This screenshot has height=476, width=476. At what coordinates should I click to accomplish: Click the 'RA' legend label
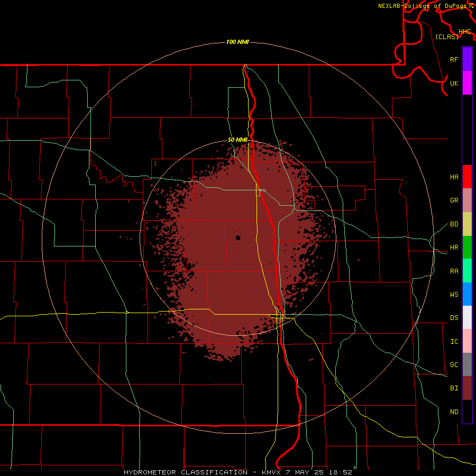[x=454, y=271]
